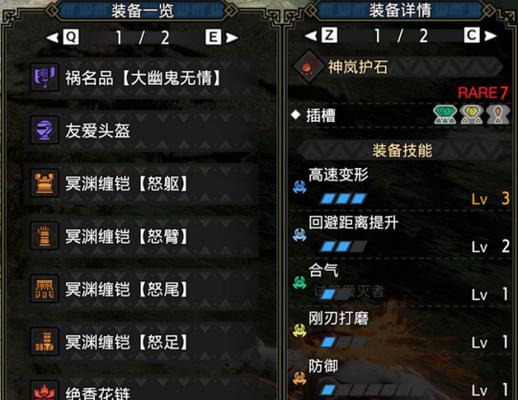Switch to the 装备一览 panel header
This screenshot has width=518, height=400.
[142, 11]
